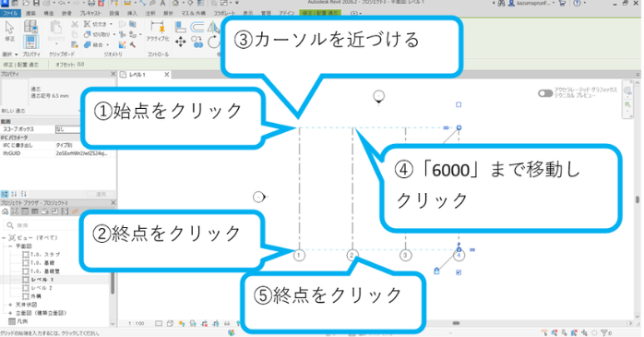The image size is (644, 337).
Task: Click the Cut scissors icon
Action: (75, 25)
